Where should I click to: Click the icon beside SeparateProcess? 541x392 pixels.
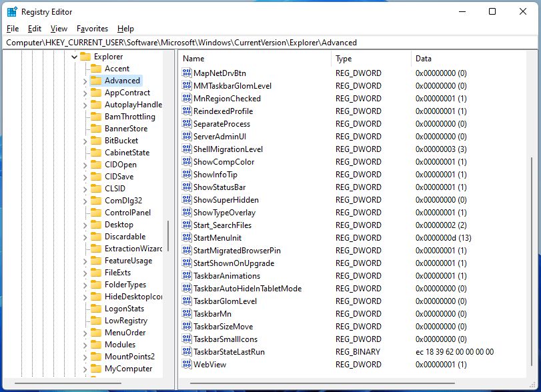187,123
